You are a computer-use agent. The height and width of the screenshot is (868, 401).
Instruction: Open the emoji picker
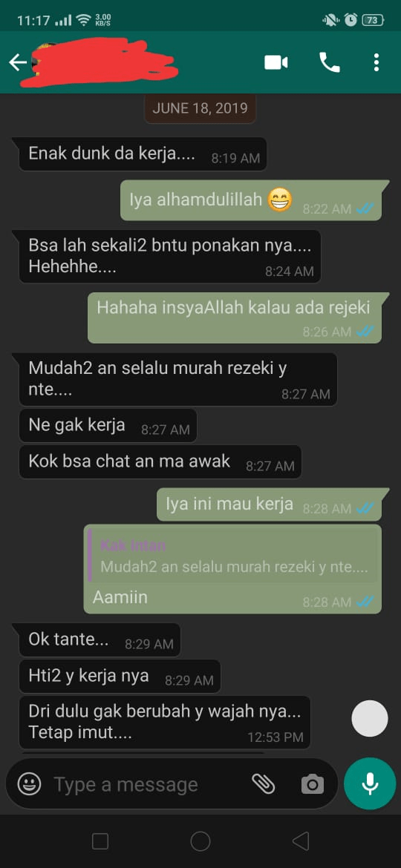pyautogui.click(x=30, y=783)
